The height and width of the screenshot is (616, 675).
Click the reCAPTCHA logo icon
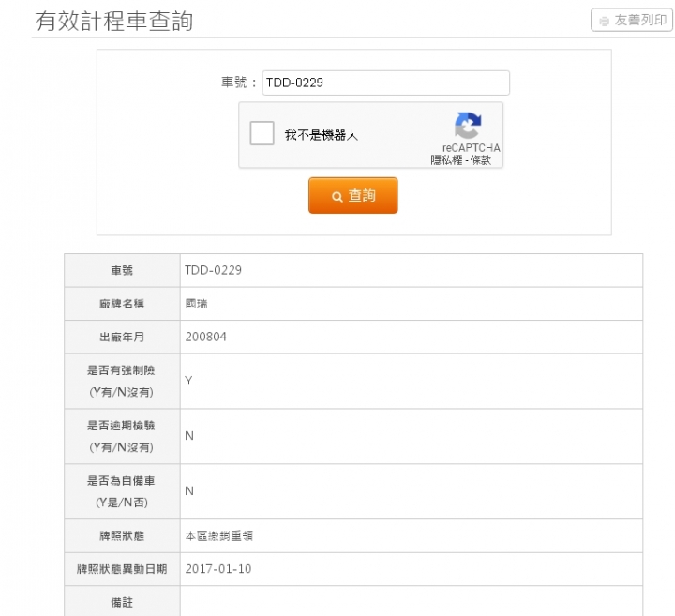[x=468, y=126]
